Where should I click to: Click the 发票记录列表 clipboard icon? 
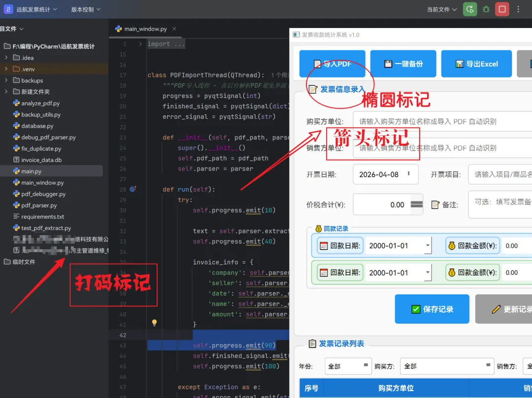pyautogui.click(x=312, y=344)
